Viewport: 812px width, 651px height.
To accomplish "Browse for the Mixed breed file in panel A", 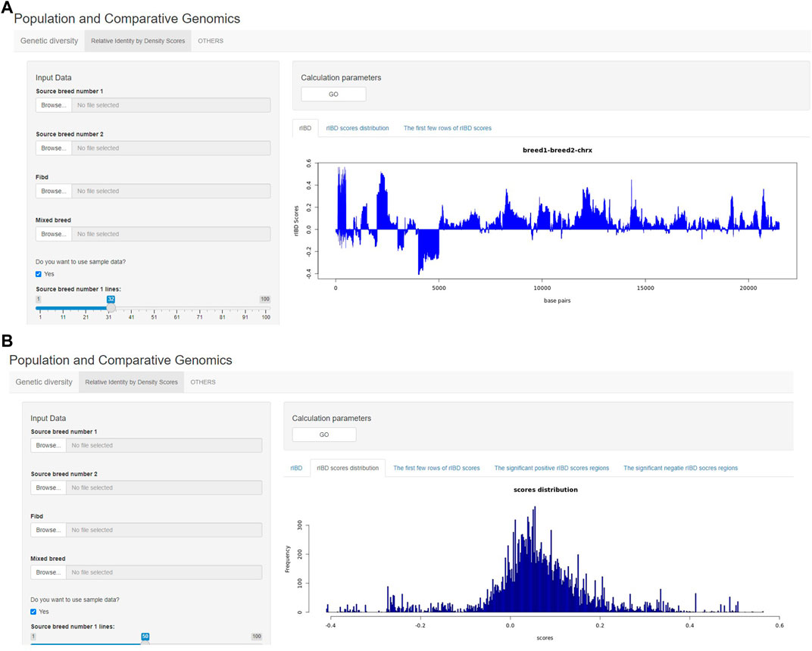I will [54, 234].
